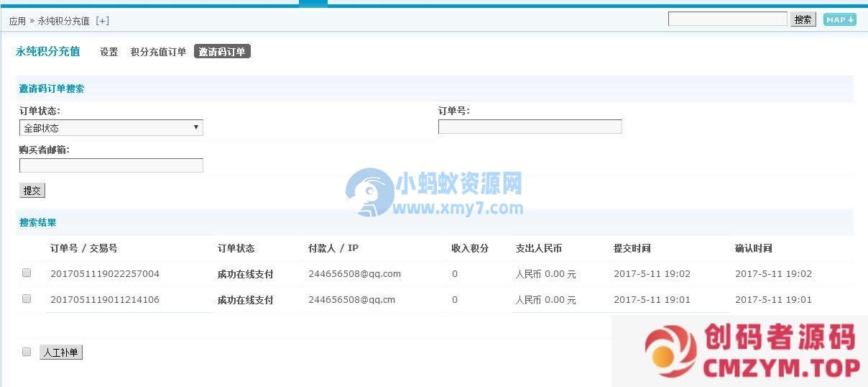The image size is (868, 387).
Task: Toggle the select-all checkbox beside 人工补单
Action: click(x=27, y=352)
